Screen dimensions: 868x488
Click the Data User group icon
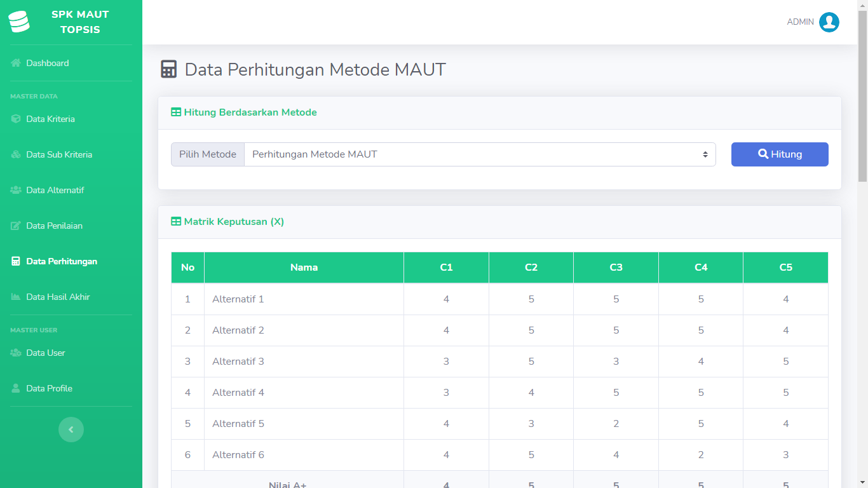pos(16,353)
